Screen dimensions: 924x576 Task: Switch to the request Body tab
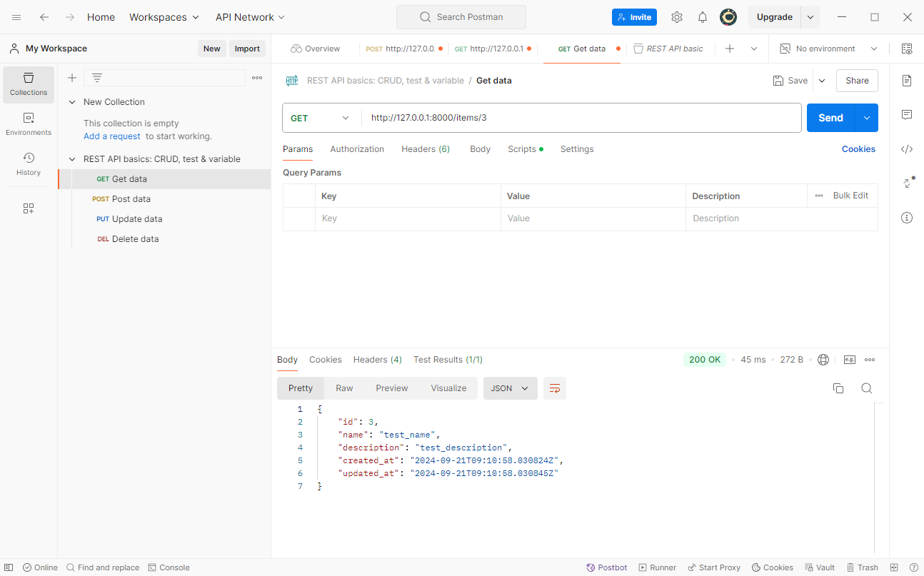click(x=480, y=149)
